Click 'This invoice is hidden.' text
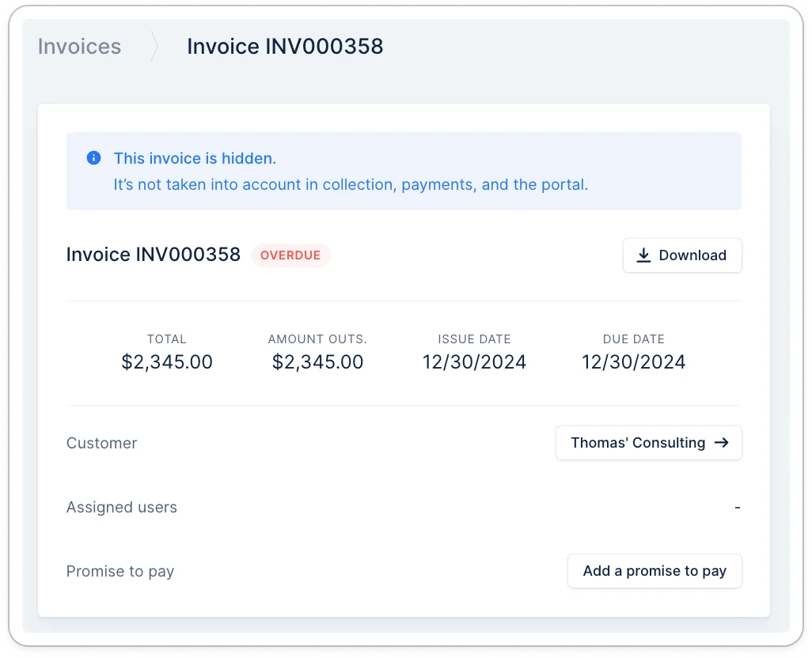This screenshot has width=812, height=658. 195,158
